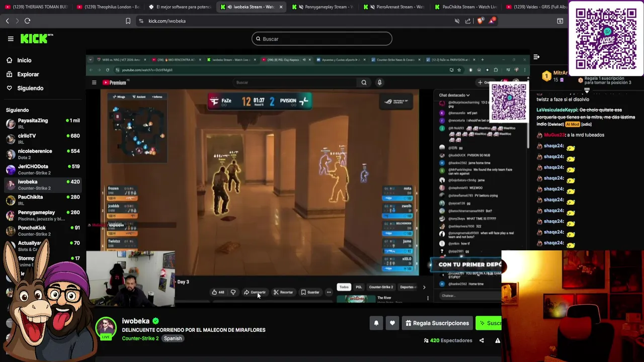644x362 pixels.
Task: Open the PonchoKick channel
Action: pyautogui.click(x=43, y=230)
